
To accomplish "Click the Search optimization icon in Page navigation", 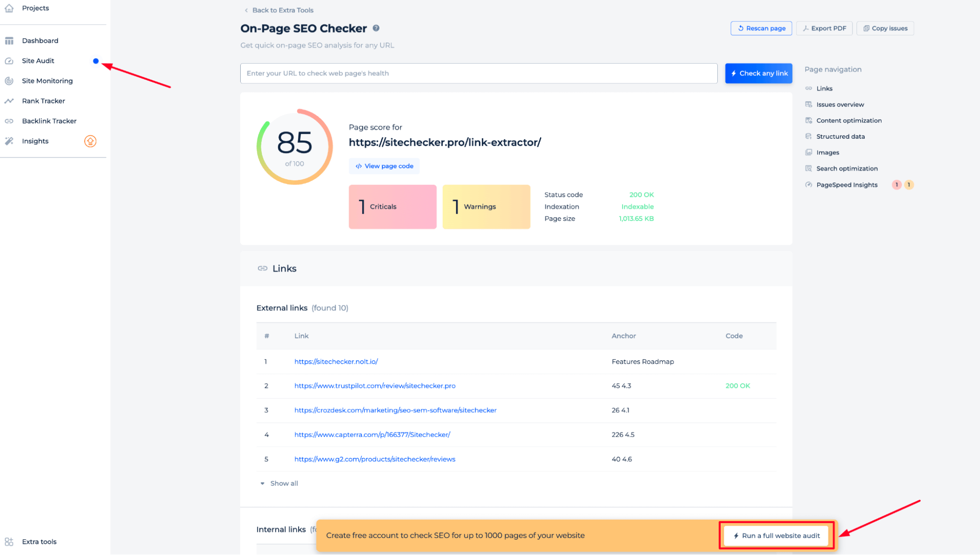I will 808,169.
